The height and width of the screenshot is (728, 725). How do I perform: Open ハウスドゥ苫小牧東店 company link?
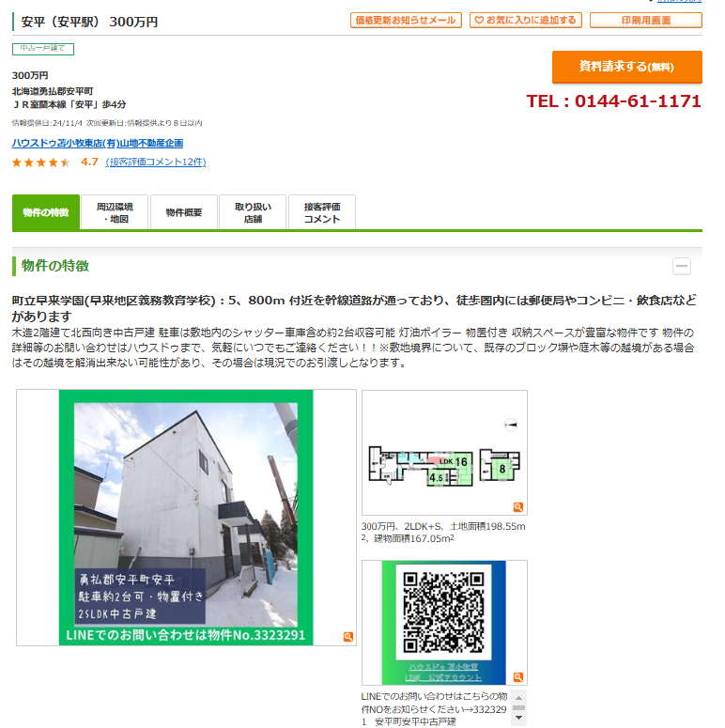click(98, 143)
